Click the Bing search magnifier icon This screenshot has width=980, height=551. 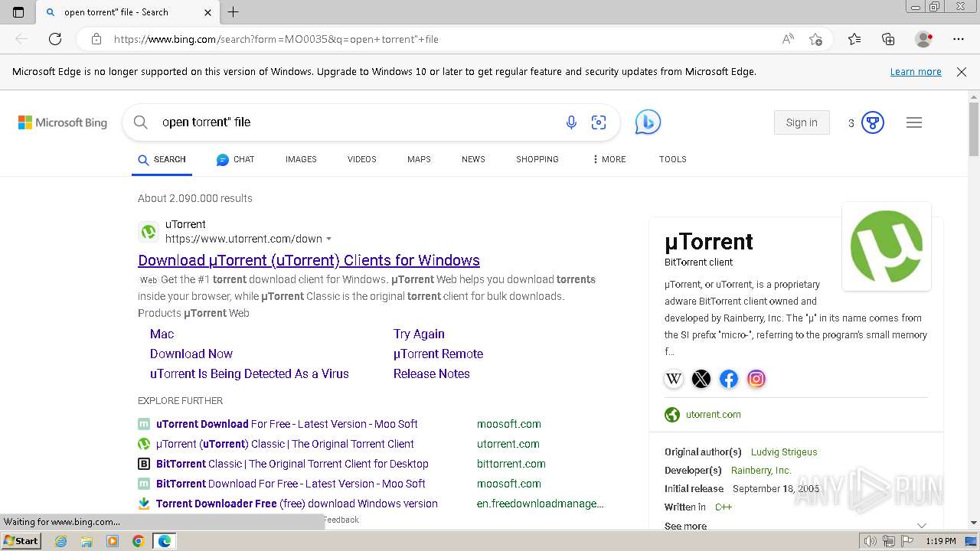[x=141, y=122]
